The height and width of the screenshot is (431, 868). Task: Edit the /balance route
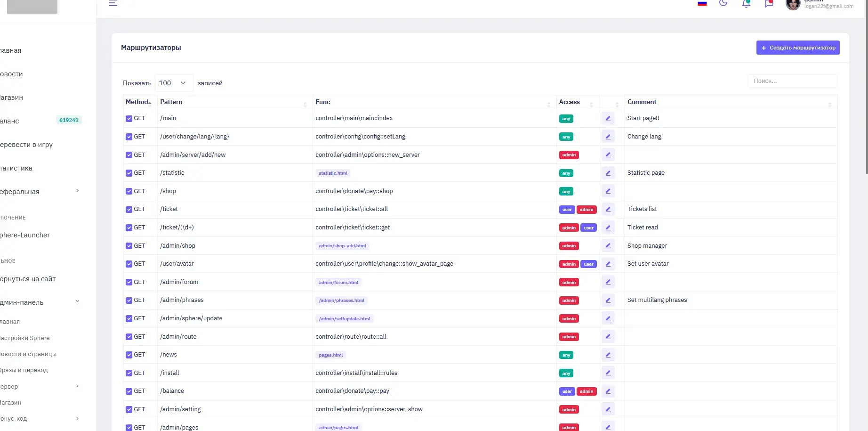[x=608, y=391]
